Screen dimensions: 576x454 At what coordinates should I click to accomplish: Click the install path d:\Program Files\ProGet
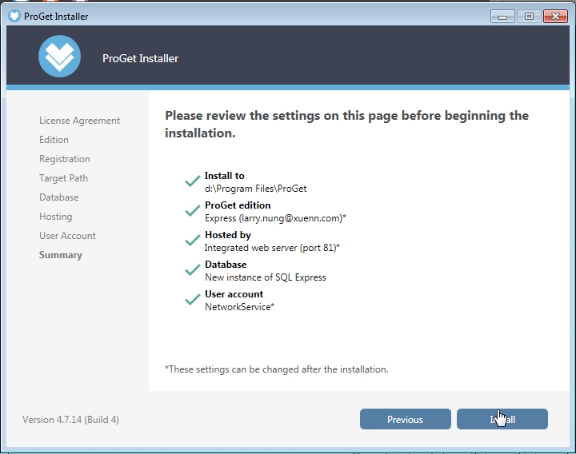256,188
